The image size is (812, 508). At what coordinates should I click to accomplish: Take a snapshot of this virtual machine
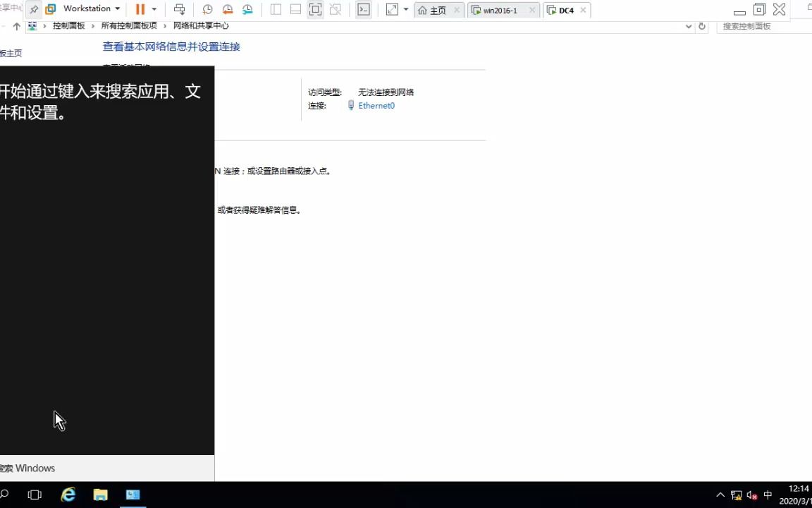coord(207,9)
